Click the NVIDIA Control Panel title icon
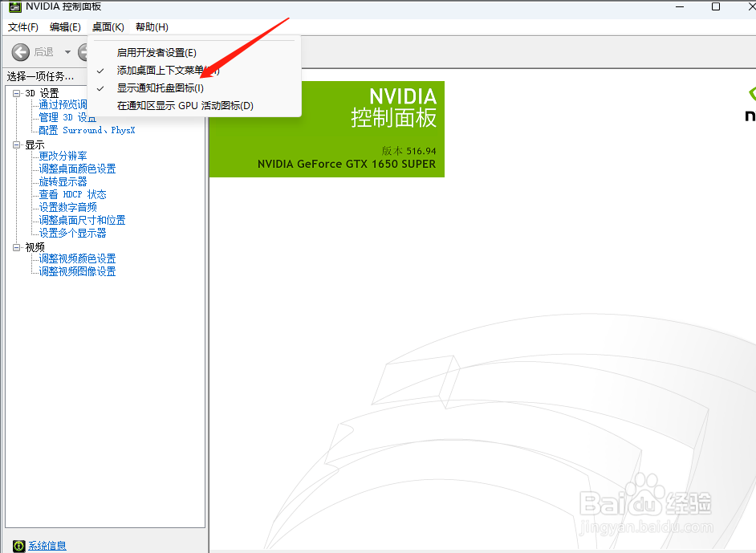This screenshot has width=756, height=553. (15, 6)
